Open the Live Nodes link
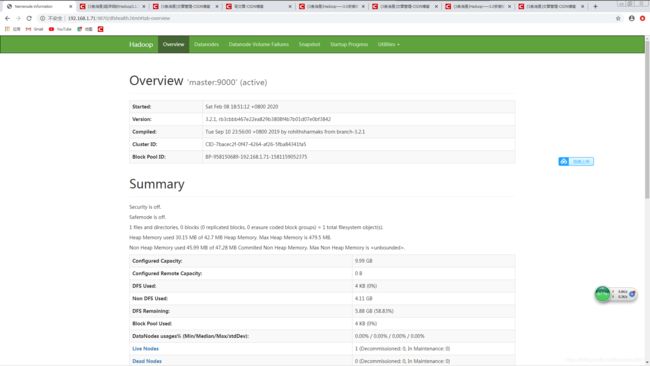This screenshot has width=650, height=366. tap(145, 349)
